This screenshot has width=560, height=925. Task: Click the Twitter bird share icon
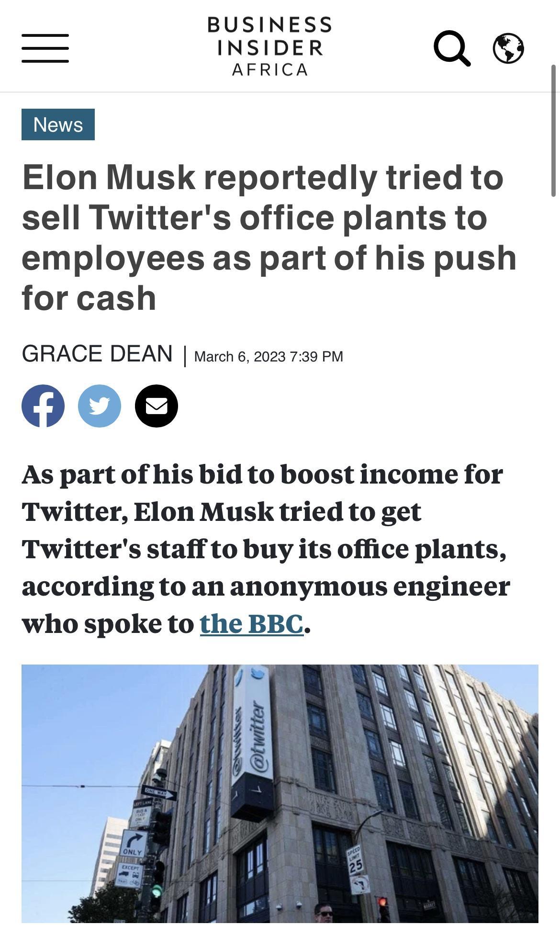[x=100, y=405]
